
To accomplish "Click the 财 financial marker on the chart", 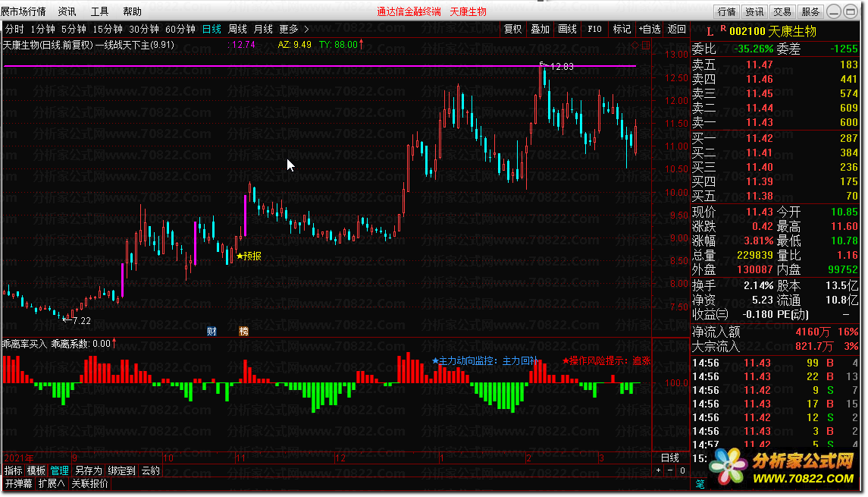I will pyautogui.click(x=212, y=332).
